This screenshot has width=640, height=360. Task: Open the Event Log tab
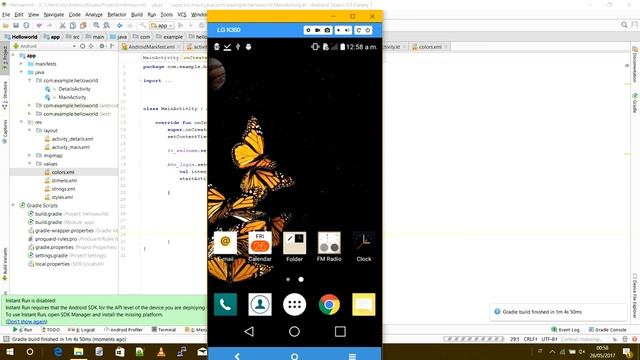(x=565, y=329)
